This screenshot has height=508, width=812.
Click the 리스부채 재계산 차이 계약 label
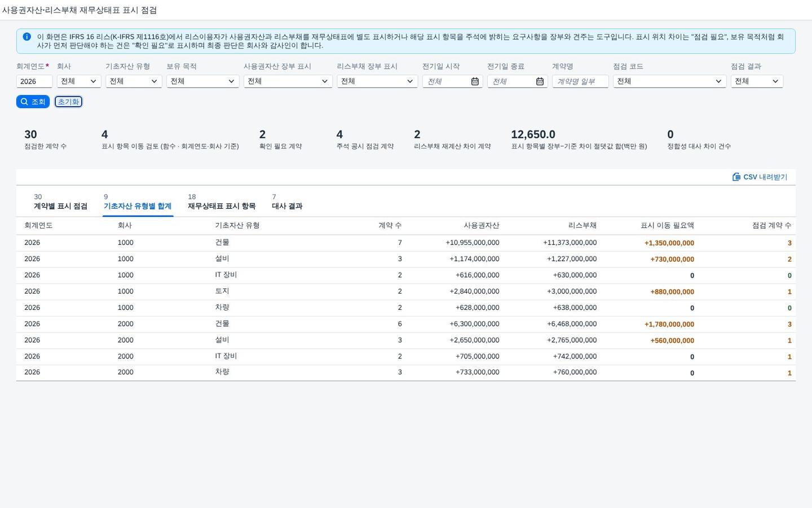452,146
